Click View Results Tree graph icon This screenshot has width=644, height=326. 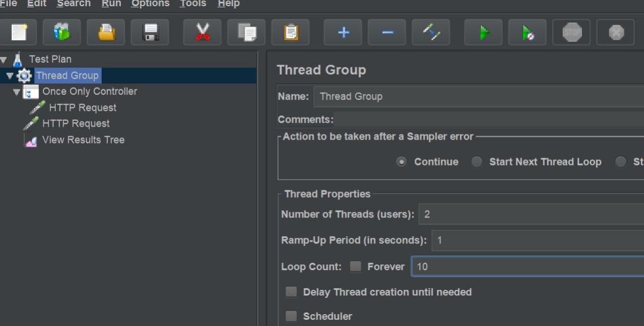coord(31,141)
